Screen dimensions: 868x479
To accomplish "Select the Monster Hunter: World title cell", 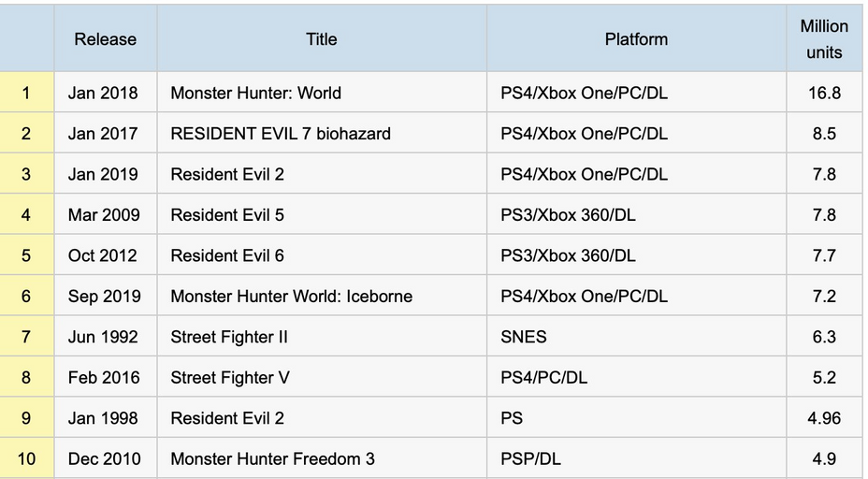I will tap(255, 93).
